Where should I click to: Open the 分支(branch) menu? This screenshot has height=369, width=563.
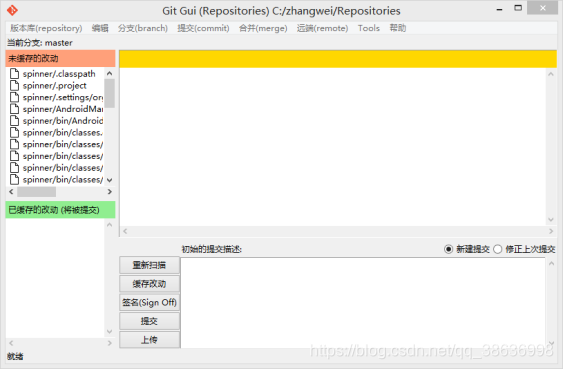tap(143, 28)
